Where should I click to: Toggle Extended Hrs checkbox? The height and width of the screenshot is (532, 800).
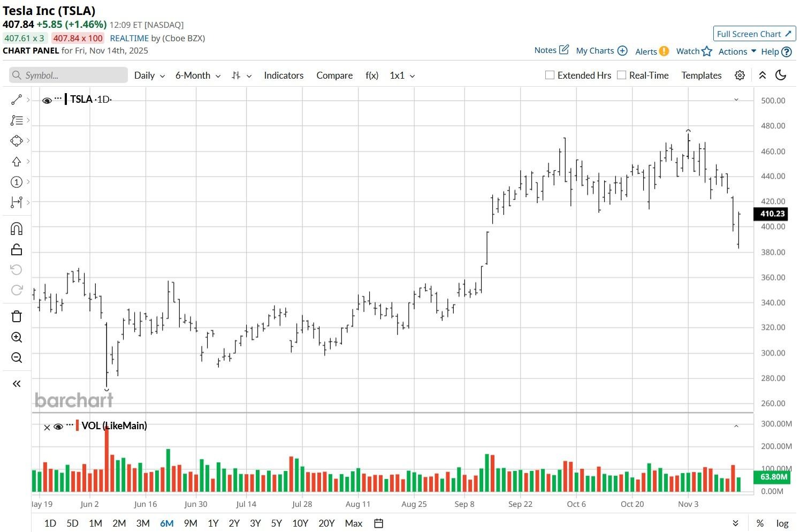click(x=550, y=75)
